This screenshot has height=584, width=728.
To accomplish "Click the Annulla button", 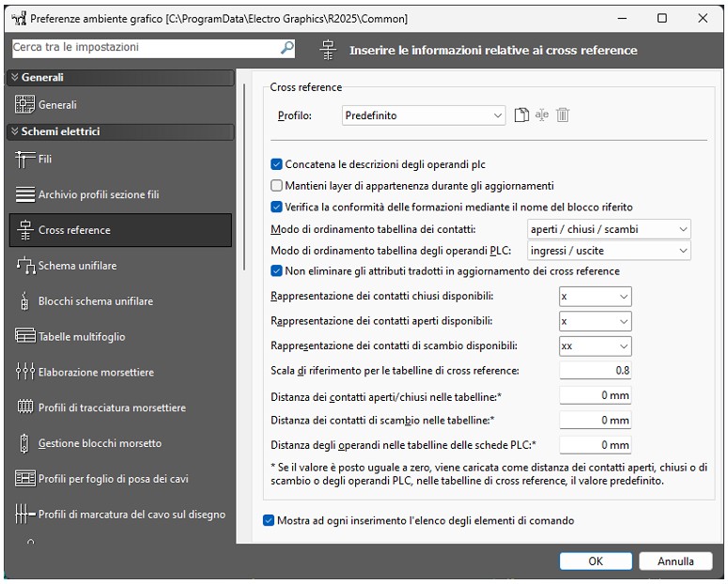I will (x=675, y=561).
